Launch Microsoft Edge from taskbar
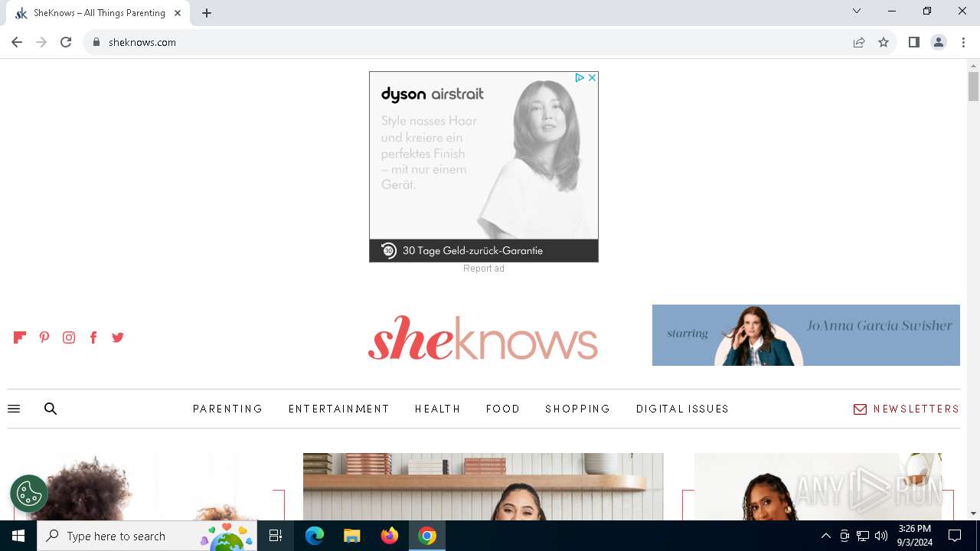The image size is (980, 551). [x=315, y=536]
